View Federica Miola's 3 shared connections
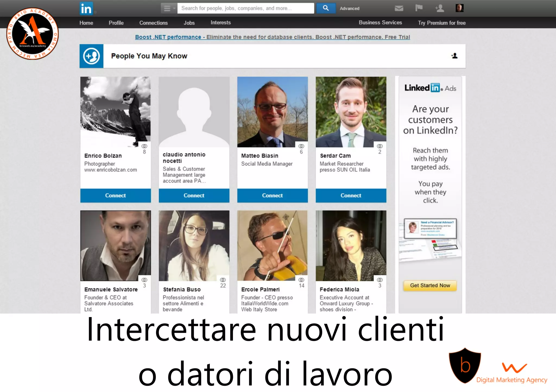 [x=380, y=282]
